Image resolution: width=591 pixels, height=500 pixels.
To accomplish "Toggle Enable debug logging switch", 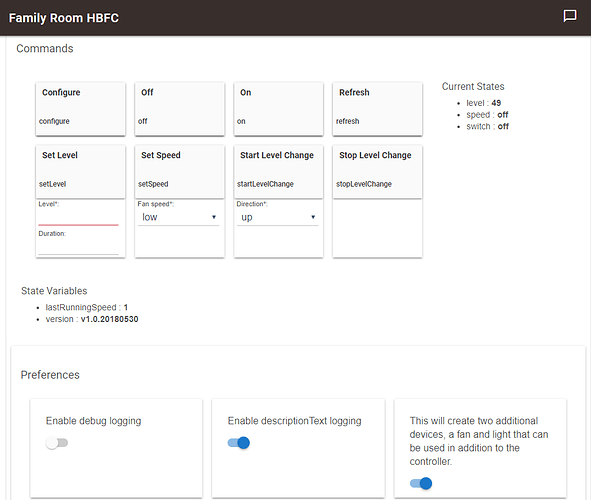I will [x=57, y=443].
